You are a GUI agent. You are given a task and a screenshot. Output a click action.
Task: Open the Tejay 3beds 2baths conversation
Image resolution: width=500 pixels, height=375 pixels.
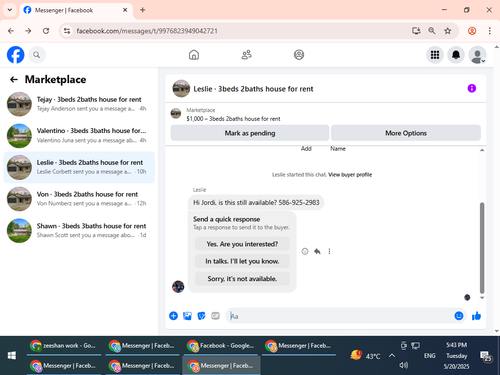coord(79,104)
